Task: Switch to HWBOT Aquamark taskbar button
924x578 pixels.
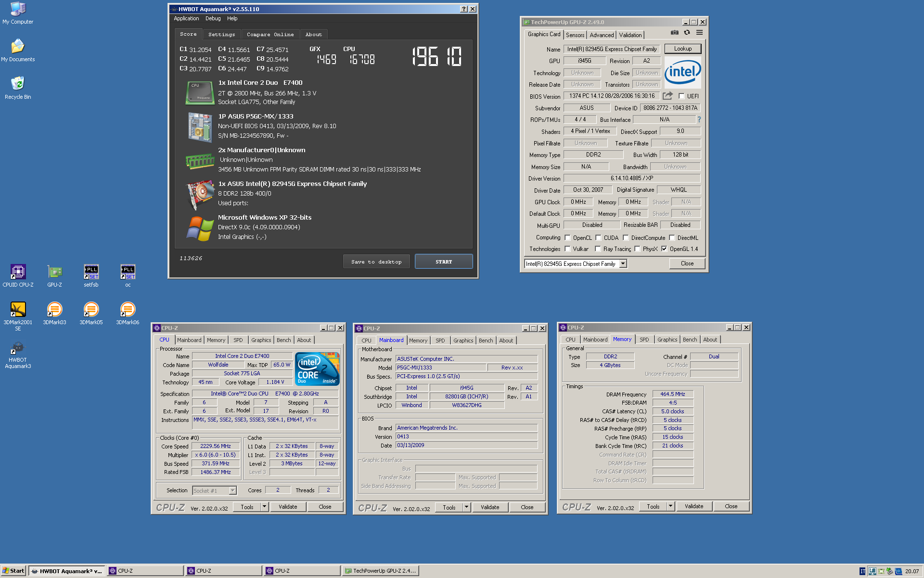Action: click(x=67, y=571)
